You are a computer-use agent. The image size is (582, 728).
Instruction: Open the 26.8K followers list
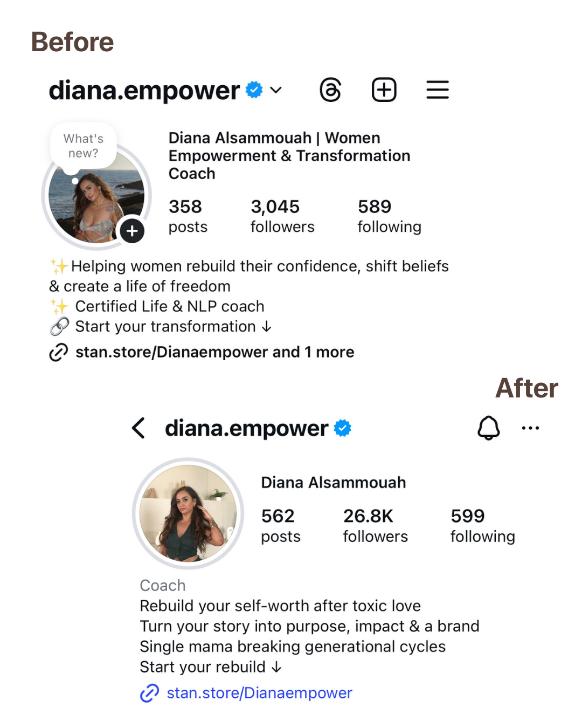tap(375, 526)
